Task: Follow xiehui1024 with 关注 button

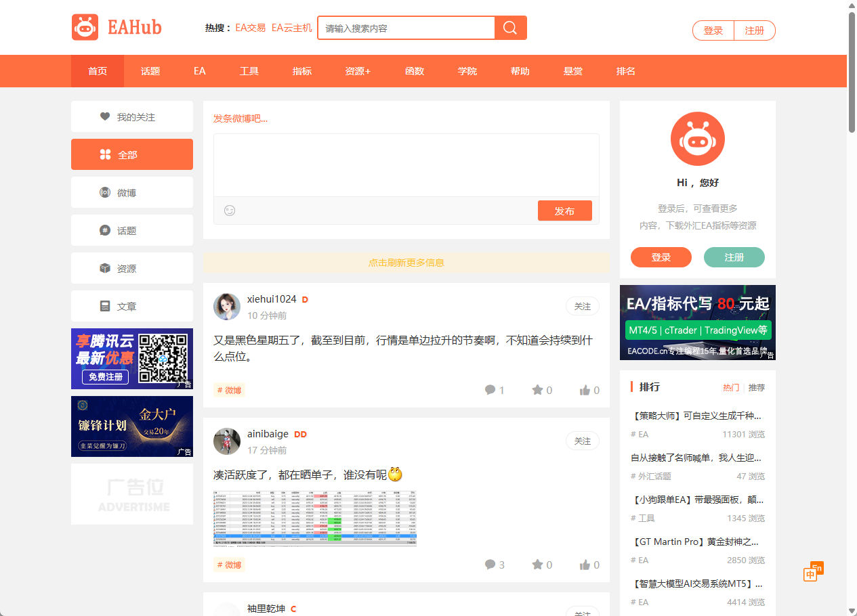Action: pos(582,307)
